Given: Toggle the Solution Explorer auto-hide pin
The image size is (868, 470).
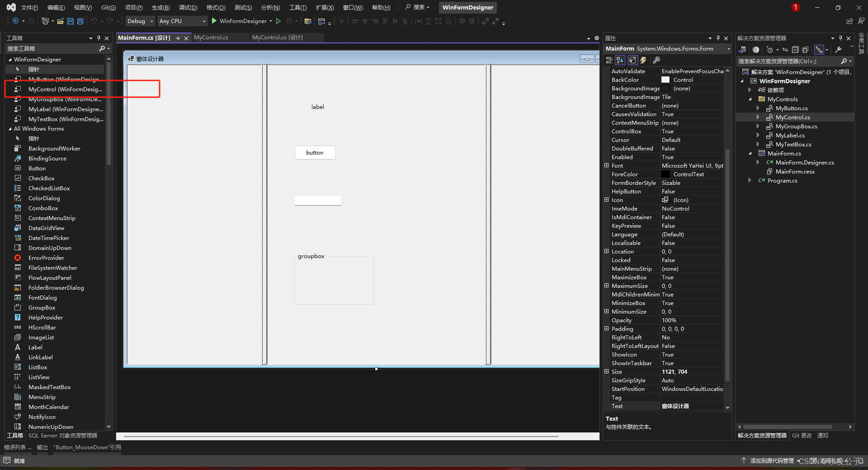Looking at the screenshot, I should point(840,38).
